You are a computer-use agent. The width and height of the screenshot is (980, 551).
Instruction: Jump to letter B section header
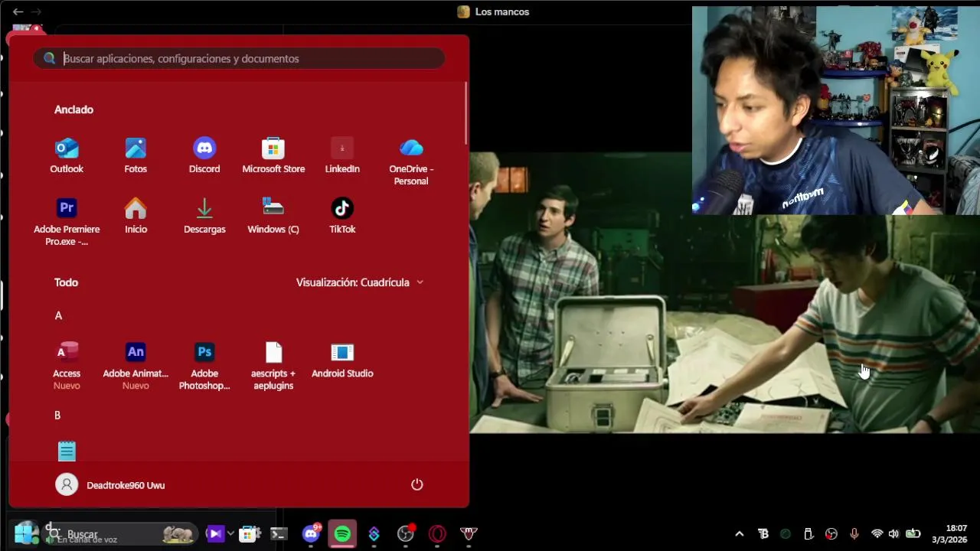coord(57,415)
